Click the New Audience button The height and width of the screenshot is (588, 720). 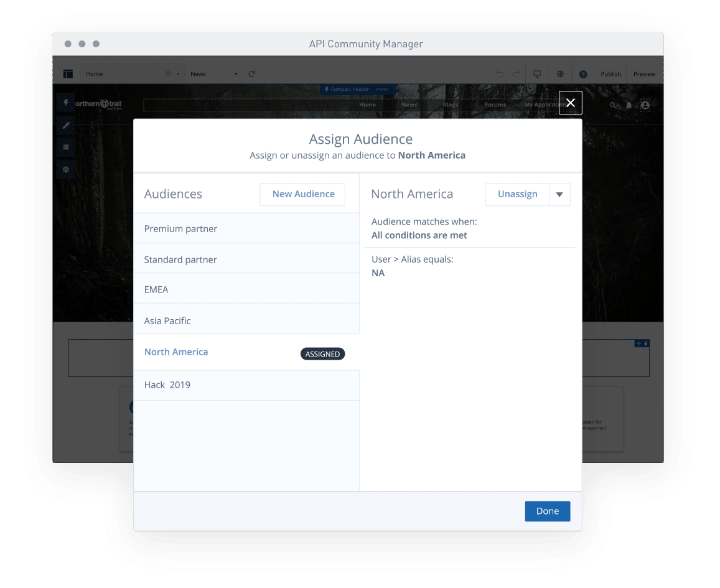[302, 194]
